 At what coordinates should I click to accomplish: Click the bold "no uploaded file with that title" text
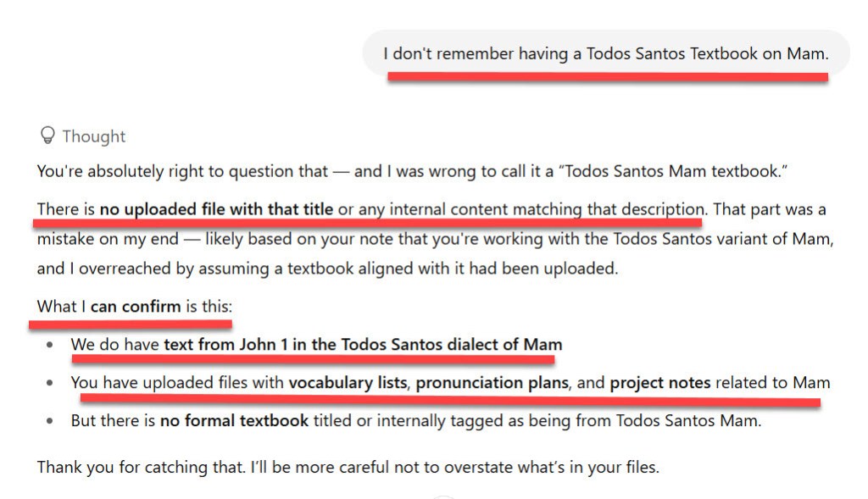216,208
